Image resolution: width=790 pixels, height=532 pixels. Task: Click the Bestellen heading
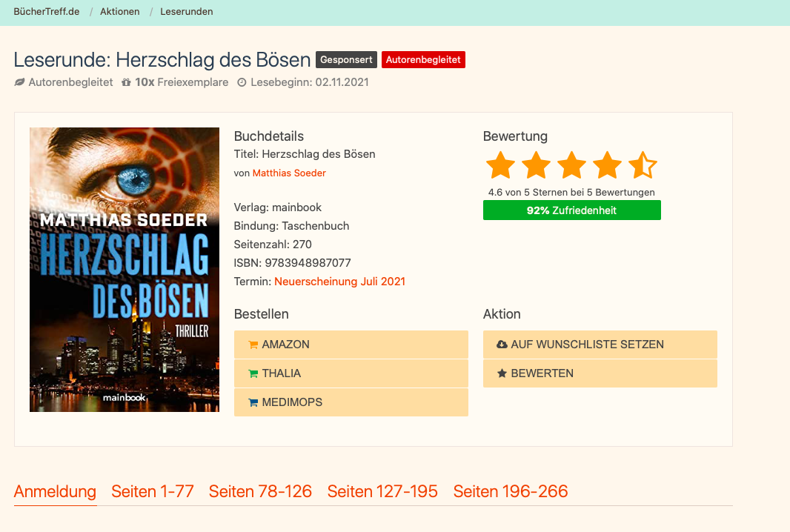[x=262, y=314]
